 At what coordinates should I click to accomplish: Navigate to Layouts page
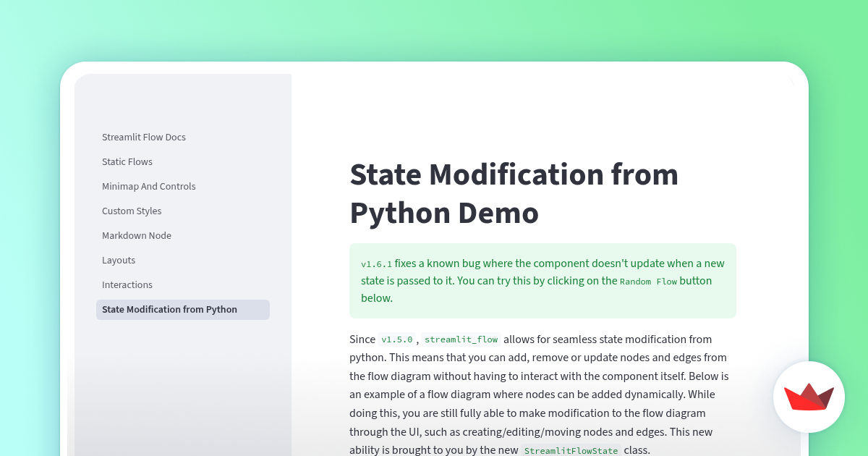tap(119, 261)
